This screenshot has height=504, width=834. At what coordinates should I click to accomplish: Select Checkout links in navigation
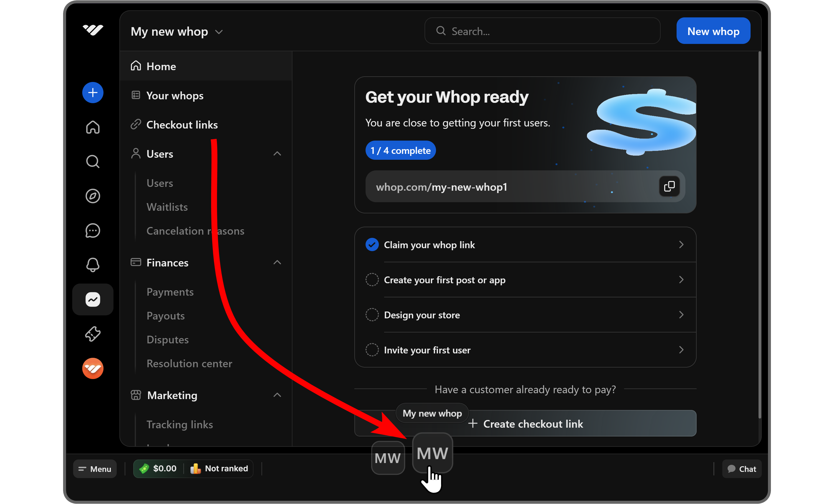pos(182,125)
